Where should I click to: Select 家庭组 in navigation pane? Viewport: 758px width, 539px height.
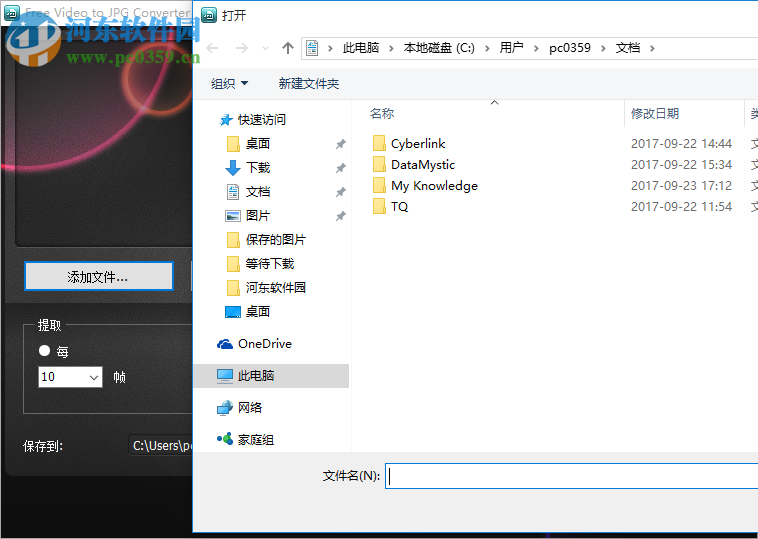[256, 440]
